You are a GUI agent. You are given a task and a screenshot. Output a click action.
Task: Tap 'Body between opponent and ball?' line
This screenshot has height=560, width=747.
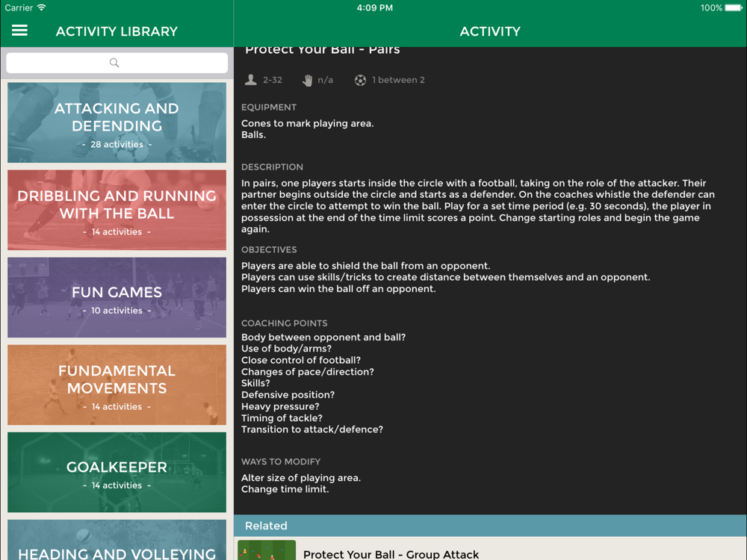(323, 337)
